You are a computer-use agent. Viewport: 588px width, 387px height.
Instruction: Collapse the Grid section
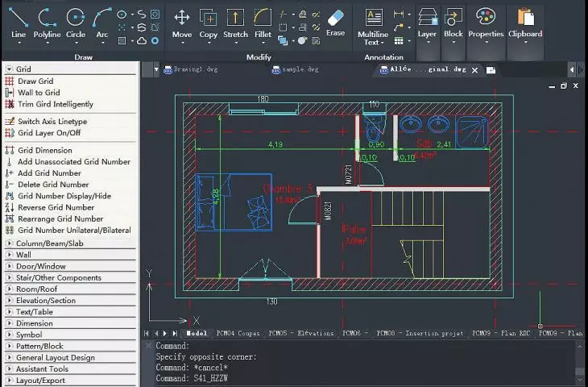(10, 69)
